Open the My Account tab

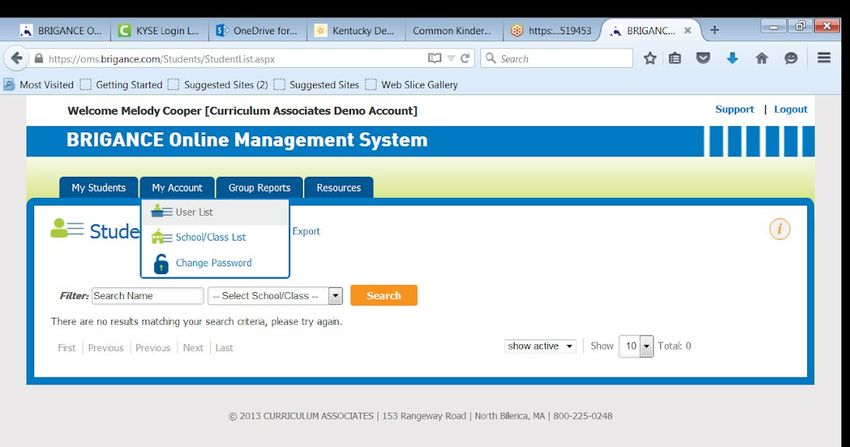[177, 187]
